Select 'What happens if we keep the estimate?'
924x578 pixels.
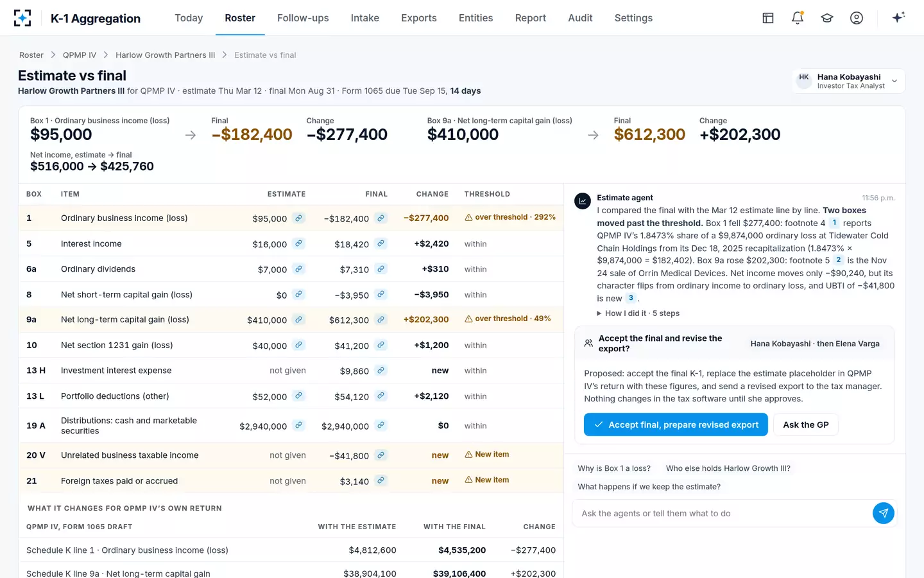point(649,487)
